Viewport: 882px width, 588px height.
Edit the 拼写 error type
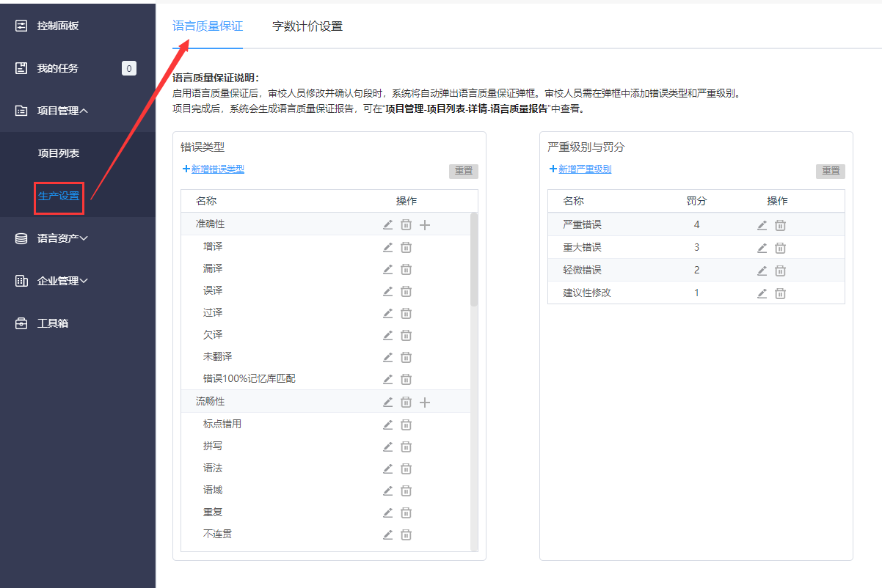(388, 446)
